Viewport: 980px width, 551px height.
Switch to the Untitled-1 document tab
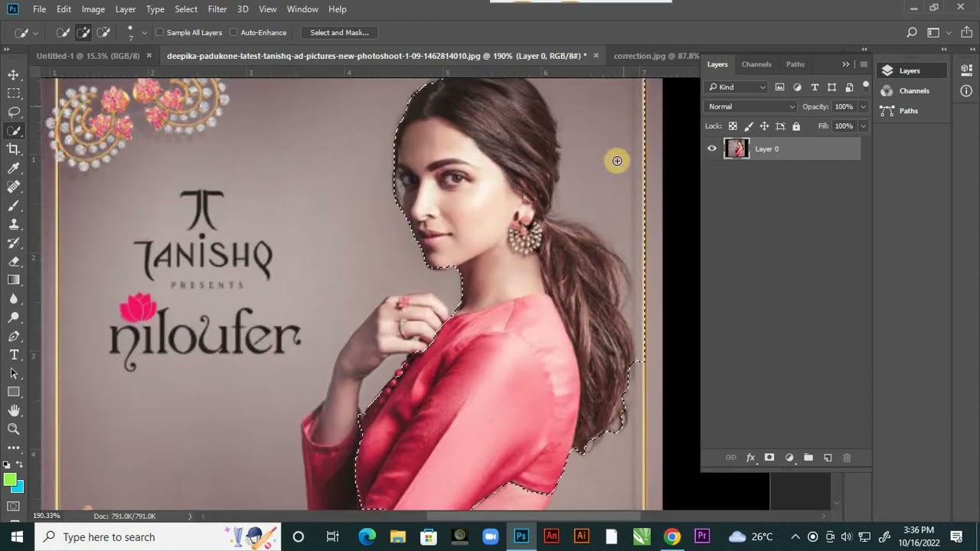88,56
